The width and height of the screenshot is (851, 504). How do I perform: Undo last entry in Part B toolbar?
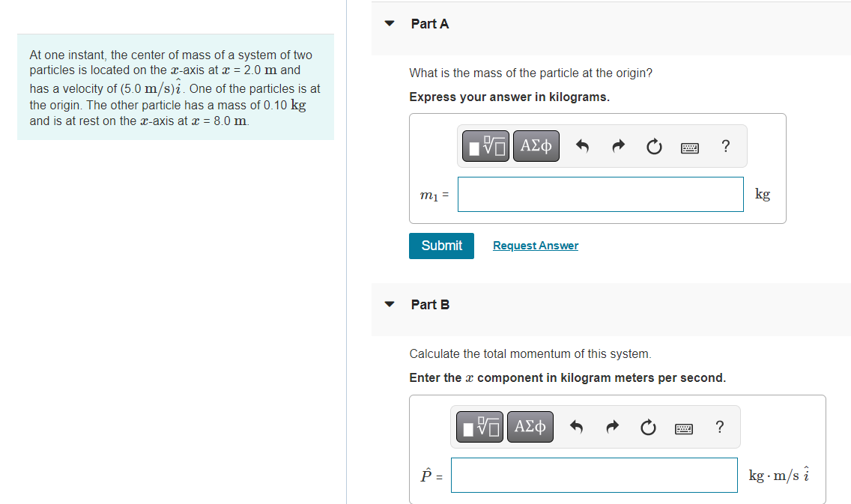click(x=576, y=427)
